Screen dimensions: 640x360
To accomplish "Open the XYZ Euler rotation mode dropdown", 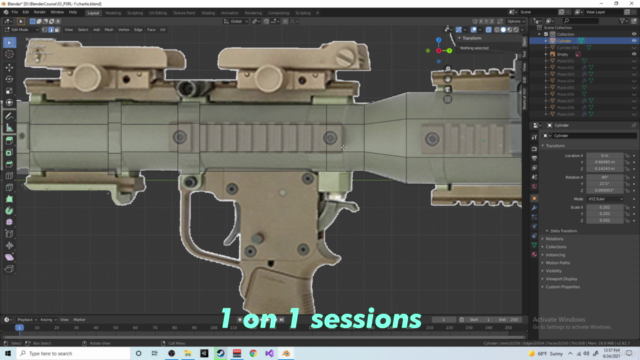I will 605,199.
